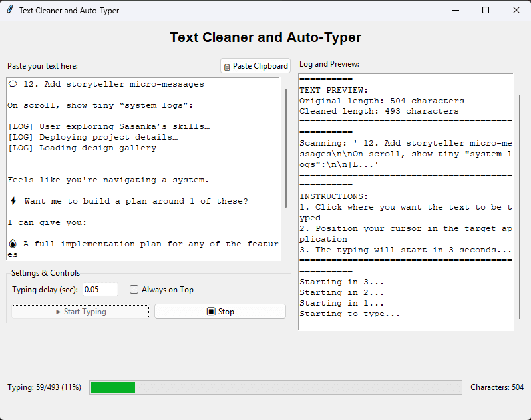Click the 'Log and Preview:' label

(329, 64)
